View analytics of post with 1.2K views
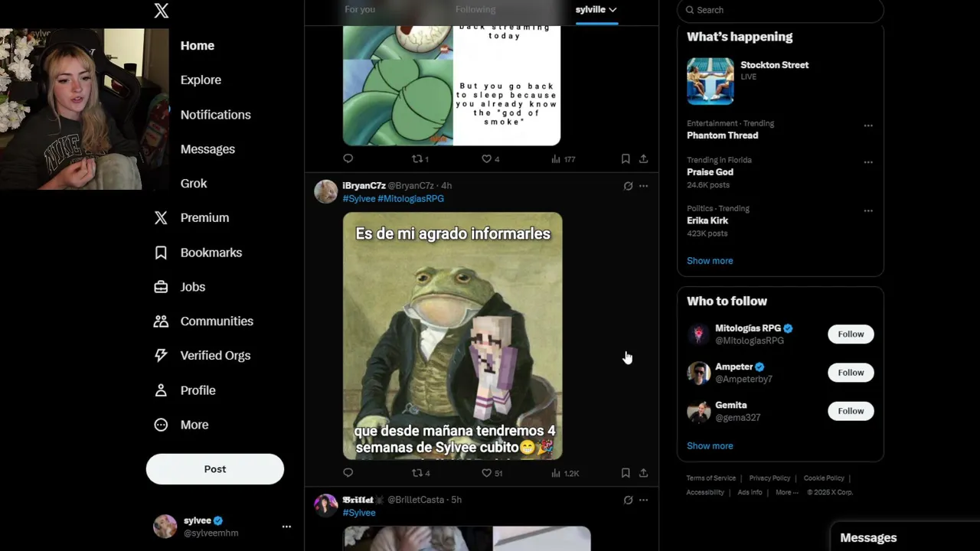The height and width of the screenshot is (551, 980). click(565, 473)
